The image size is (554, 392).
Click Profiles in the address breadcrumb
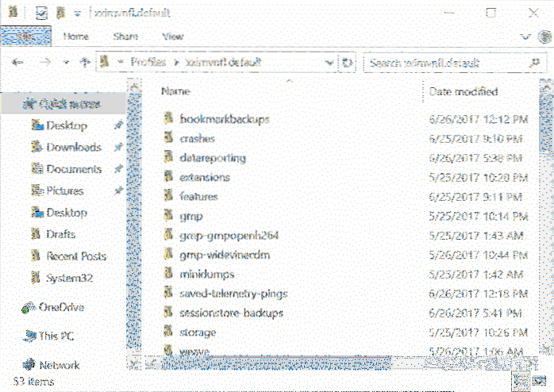(x=145, y=63)
